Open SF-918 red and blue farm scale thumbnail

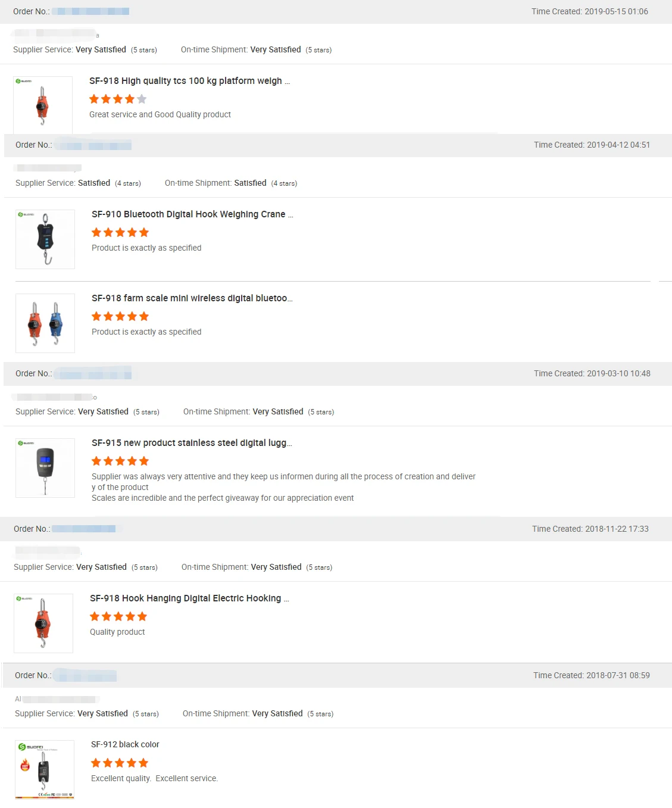45,323
